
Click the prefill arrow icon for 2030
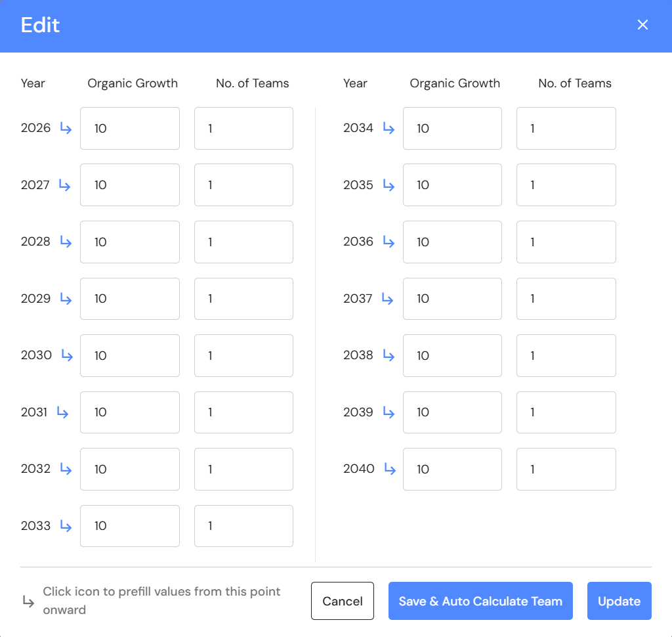(67, 355)
